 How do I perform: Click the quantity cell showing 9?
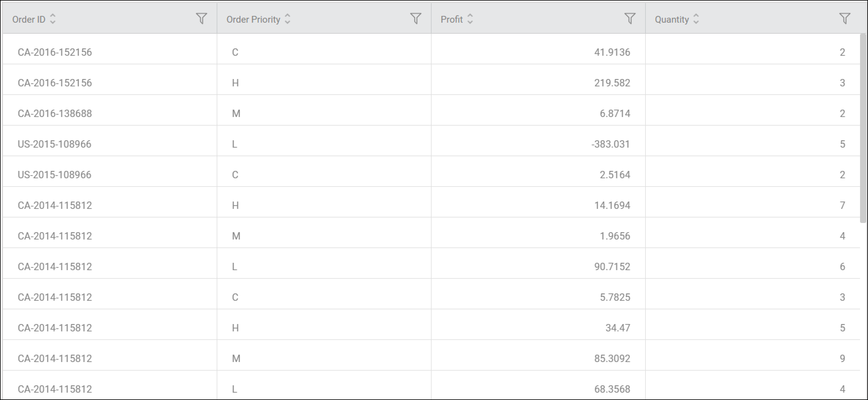[842, 359]
